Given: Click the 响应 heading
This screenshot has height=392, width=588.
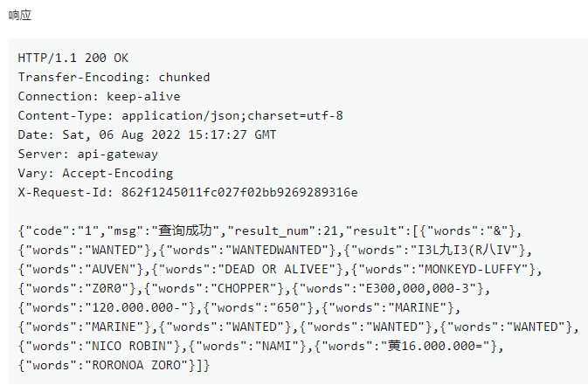Looking at the screenshot, I should click(23, 15).
